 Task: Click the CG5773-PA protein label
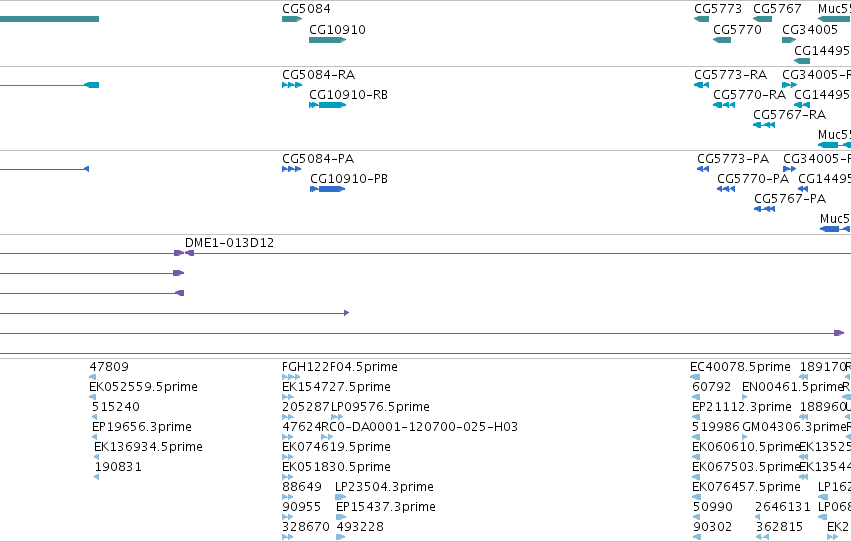[733, 159]
